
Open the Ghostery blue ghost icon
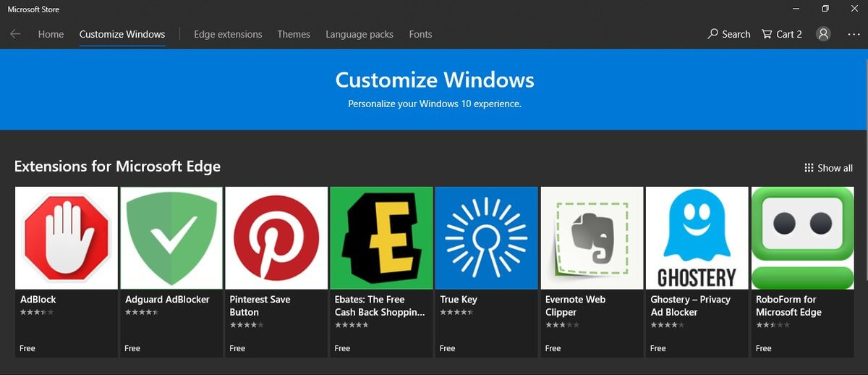697,238
